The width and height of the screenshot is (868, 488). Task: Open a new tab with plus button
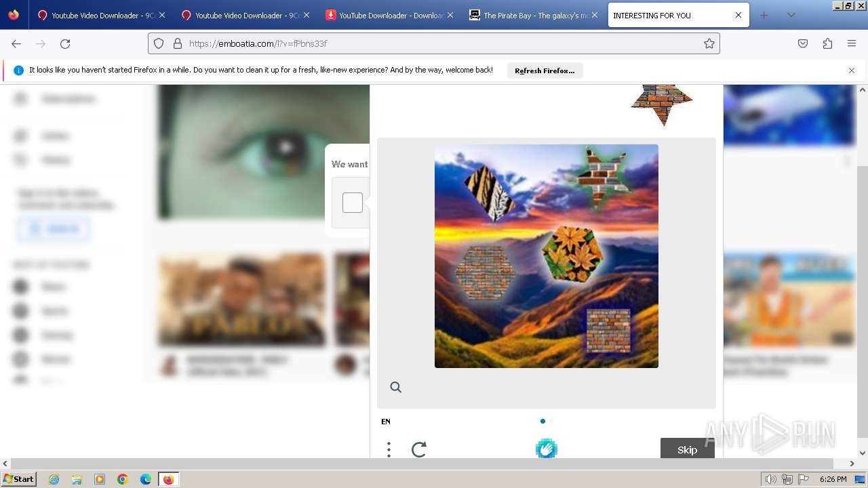(764, 15)
